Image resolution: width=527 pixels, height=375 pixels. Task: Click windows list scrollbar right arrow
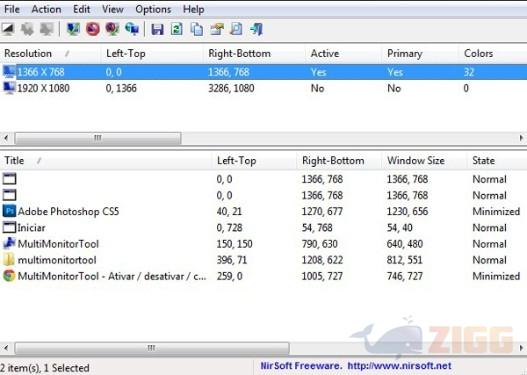point(521,348)
